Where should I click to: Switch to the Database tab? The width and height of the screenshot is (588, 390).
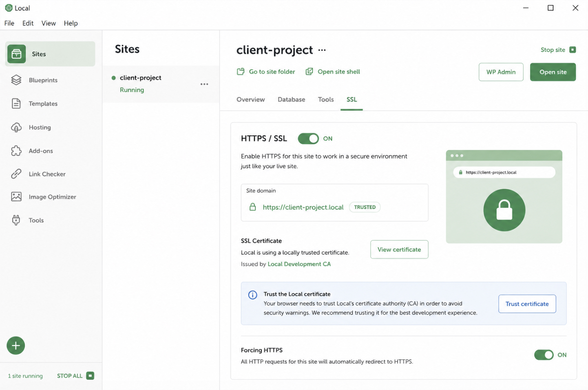click(x=292, y=99)
